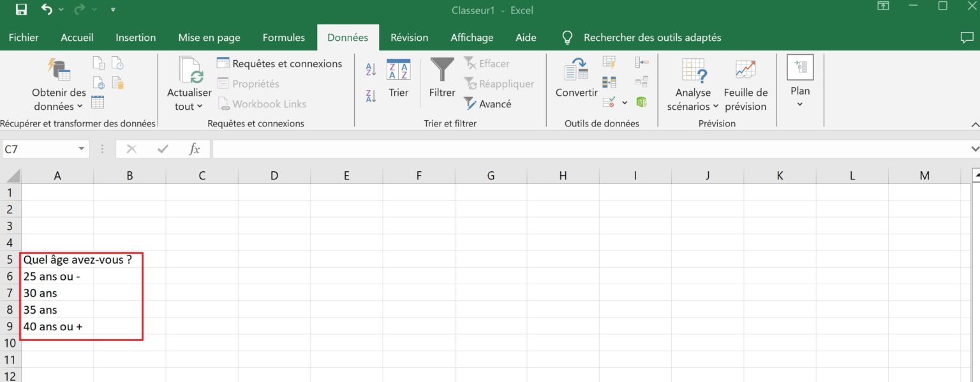Viewport: 980px width, 382px height.
Task: Open the Validation des données icon
Action: pyautogui.click(x=609, y=102)
